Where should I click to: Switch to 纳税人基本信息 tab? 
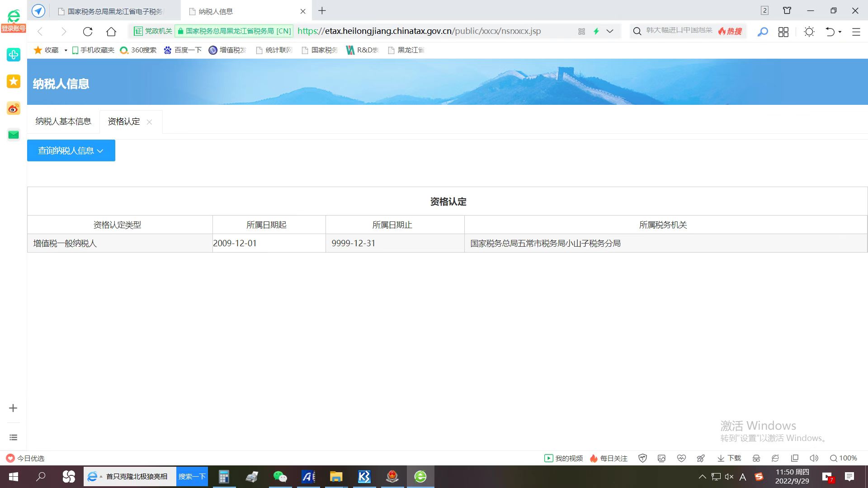click(63, 121)
